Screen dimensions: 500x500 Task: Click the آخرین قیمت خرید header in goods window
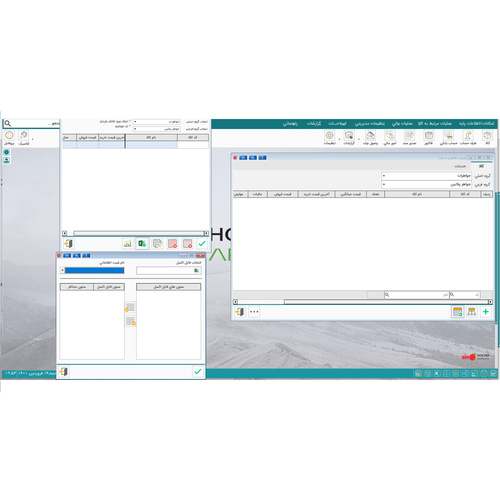(316, 194)
